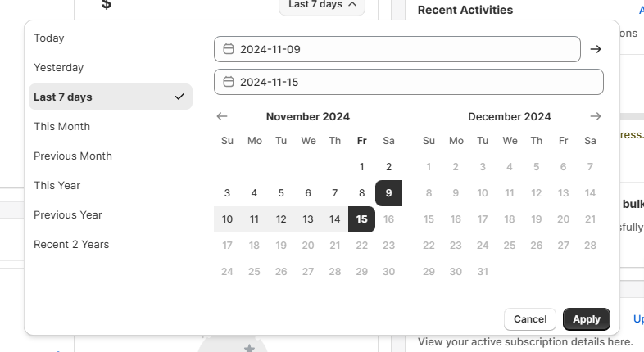Image resolution: width=644 pixels, height=352 pixels.
Task: Click the checkmark next to Last 7 days
Action: pyautogui.click(x=179, y=97)
